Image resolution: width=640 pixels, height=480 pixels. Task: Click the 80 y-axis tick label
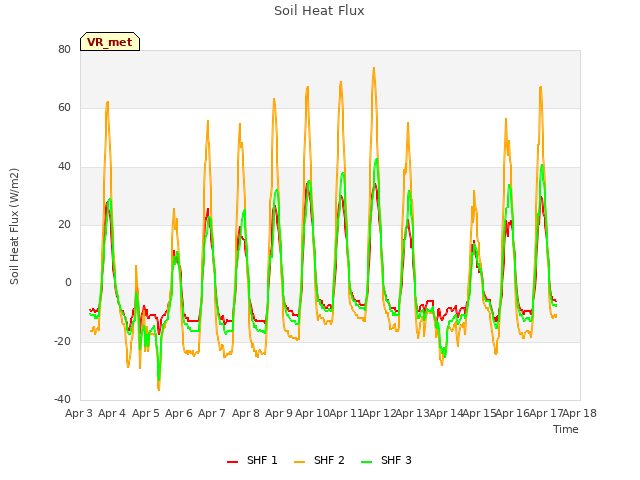click(x=64, y=49)
